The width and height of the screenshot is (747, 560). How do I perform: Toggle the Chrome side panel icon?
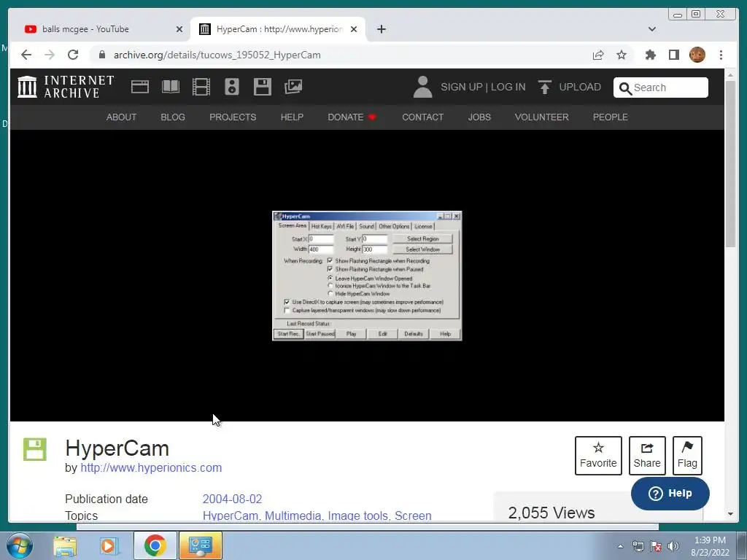click(673, 55)
